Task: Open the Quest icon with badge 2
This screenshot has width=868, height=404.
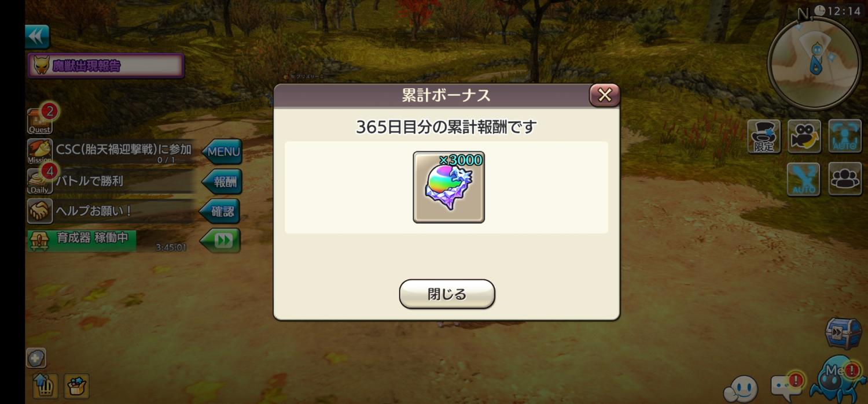Action: coord(40,121)
